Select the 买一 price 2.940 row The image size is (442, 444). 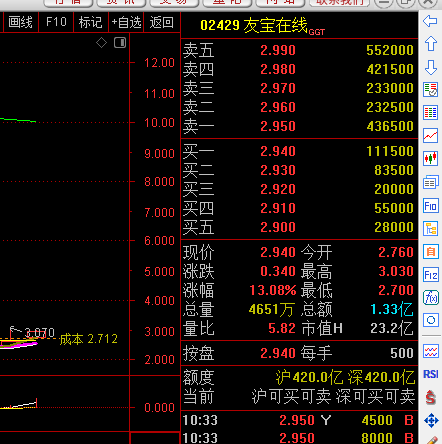pos(299,151)
